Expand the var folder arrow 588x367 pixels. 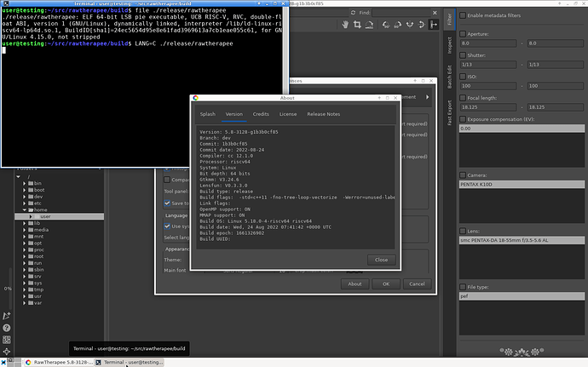click(25, 303)
